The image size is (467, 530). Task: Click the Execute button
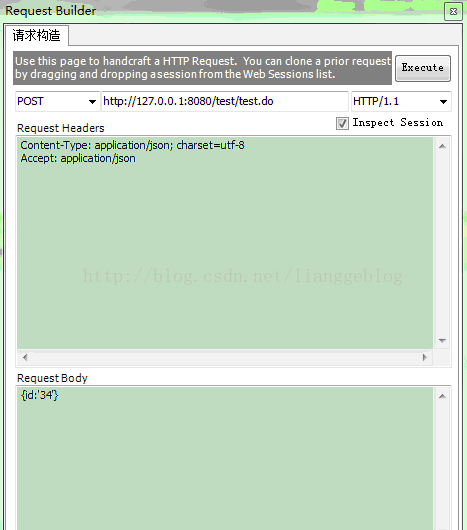click(x=423, y=68)
